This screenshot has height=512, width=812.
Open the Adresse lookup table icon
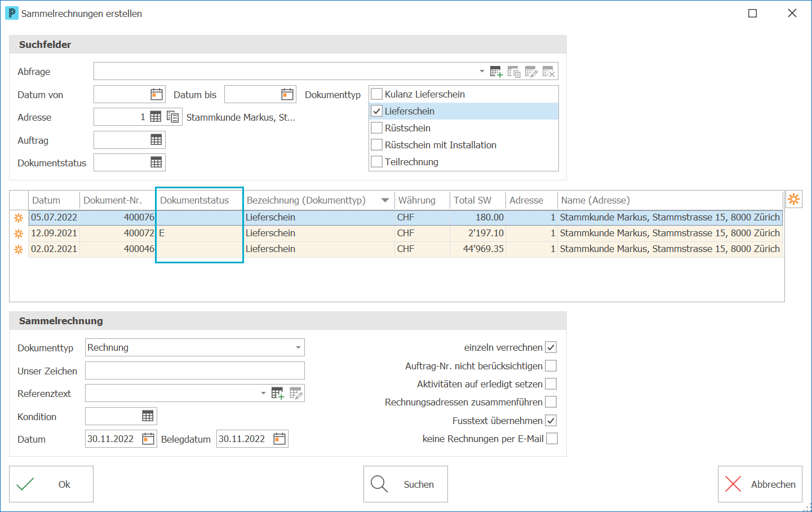(156, 117)
